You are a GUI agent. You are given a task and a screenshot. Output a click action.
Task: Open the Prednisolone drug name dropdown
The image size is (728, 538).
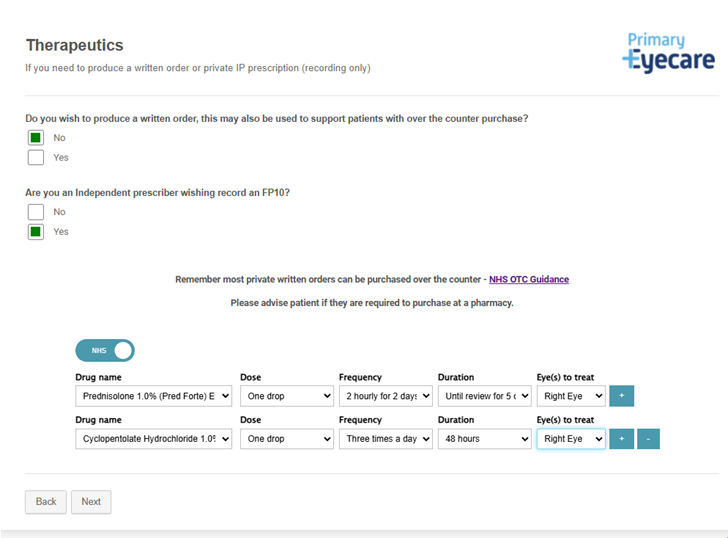tap(153, 396)
